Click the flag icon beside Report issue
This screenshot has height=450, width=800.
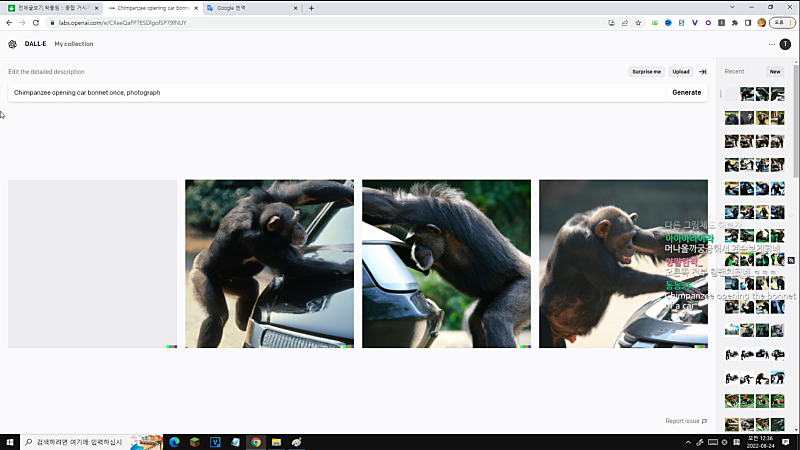pos(705,421)
